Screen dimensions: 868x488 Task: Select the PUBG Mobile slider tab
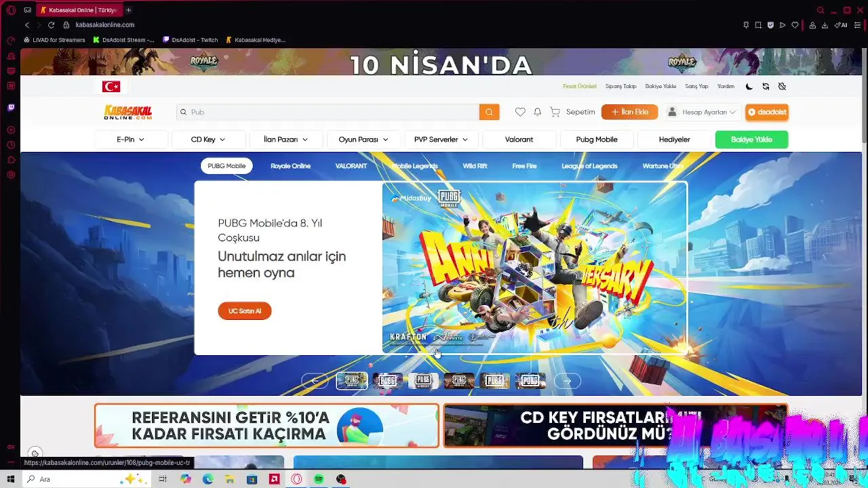tap(226, 166)
